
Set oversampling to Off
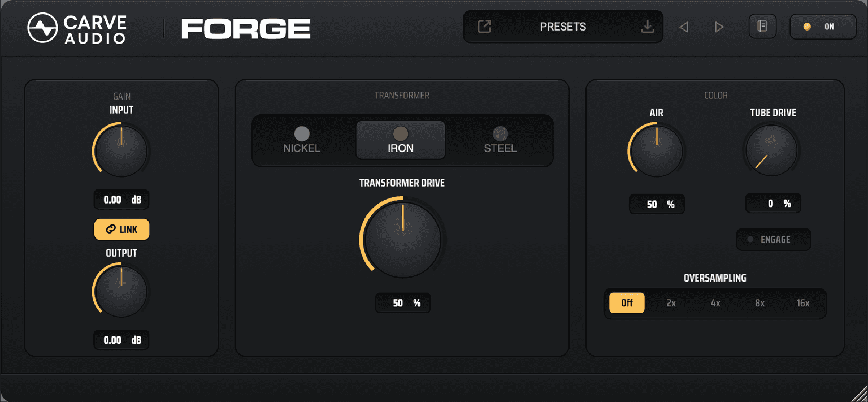point(627,303)
